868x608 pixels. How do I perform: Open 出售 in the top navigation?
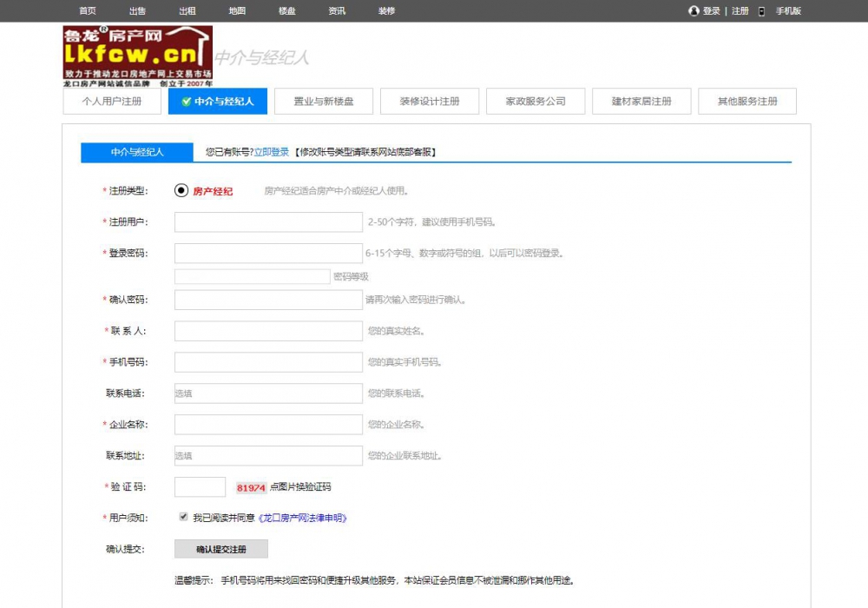tap(137, 11)
